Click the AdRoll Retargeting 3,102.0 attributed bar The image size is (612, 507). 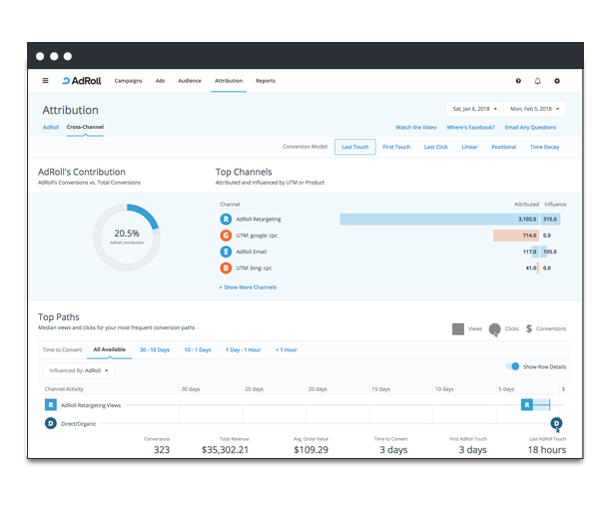439,219
